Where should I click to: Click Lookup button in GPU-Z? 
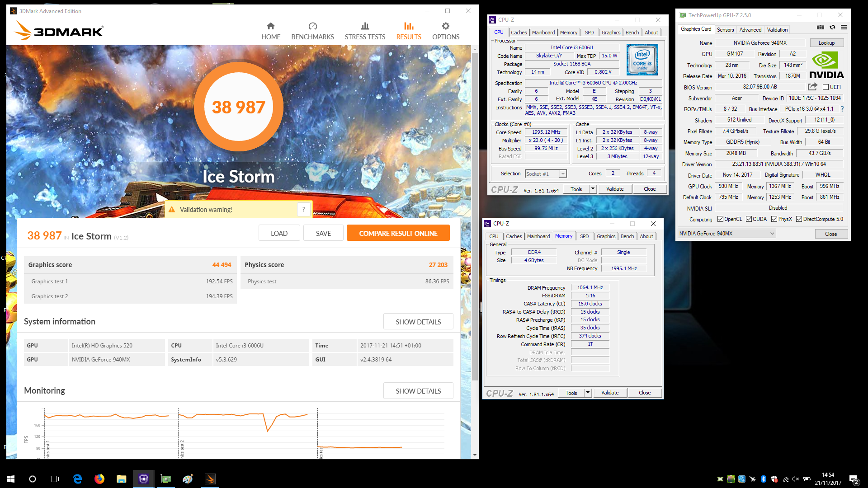click(x=826, y=43)
